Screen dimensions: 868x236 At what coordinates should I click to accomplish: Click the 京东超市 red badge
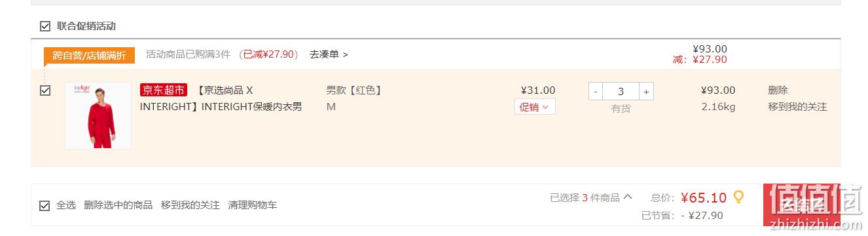pyautogui.click(x=164, y=90)
